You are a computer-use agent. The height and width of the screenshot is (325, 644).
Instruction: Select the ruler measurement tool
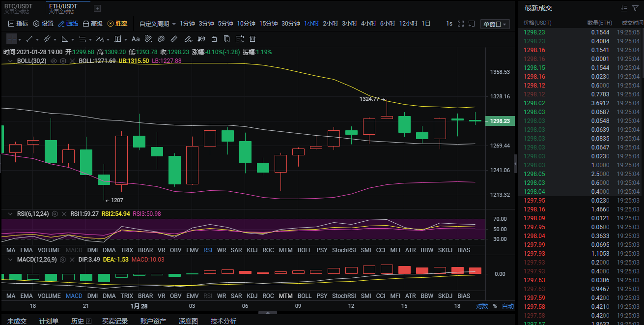[x=174, y=38]
